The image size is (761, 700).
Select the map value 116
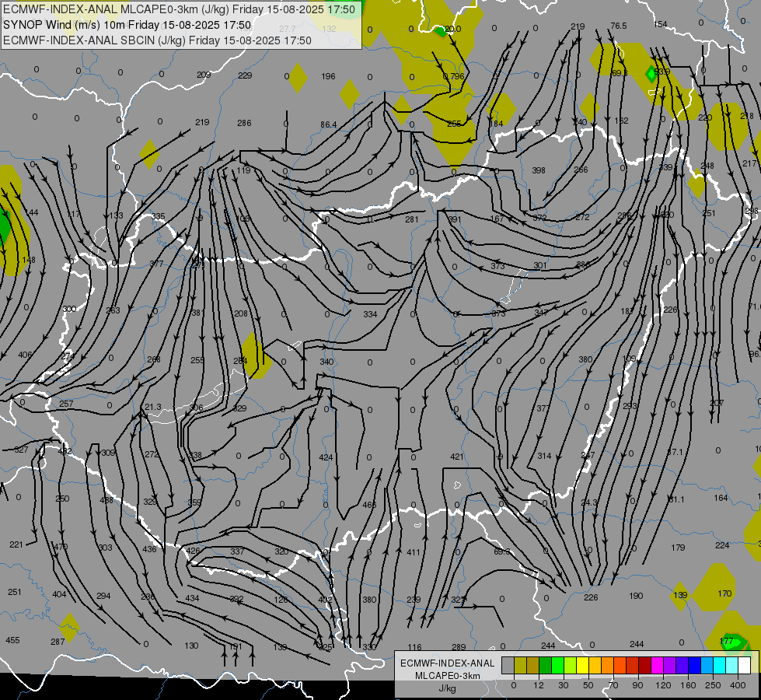pos(414,647)
